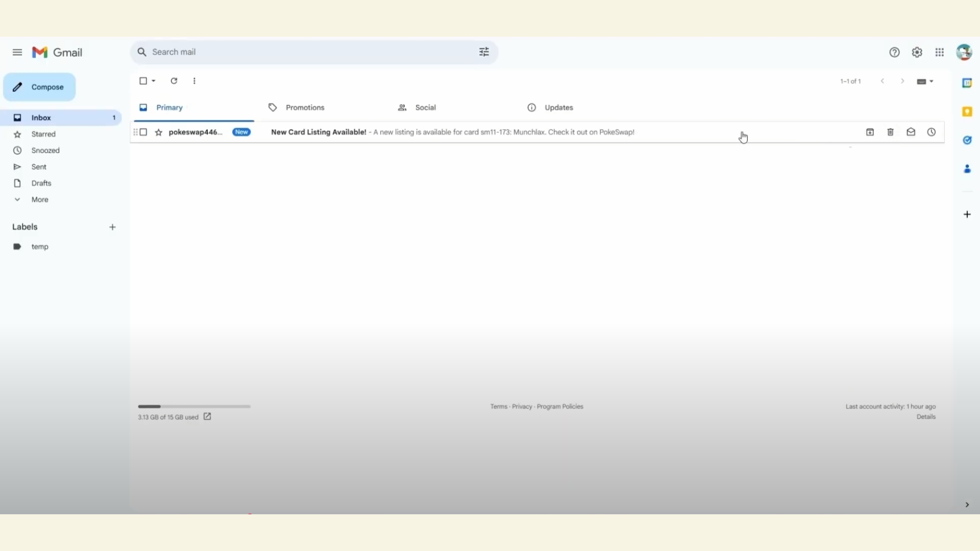Open select-all dropdown arrow
The height and width of the screenshot is (551, 980).
(x=154, y=81)
